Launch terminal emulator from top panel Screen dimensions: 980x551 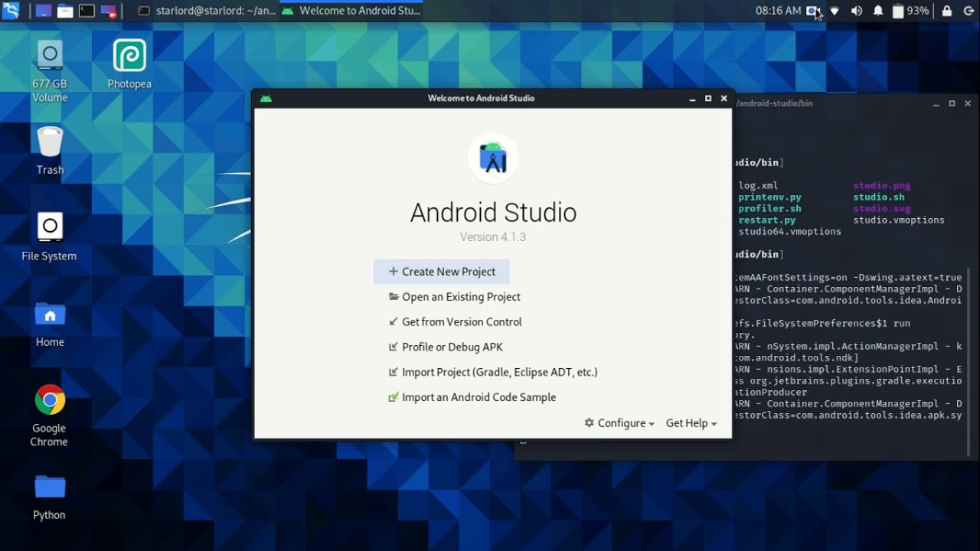[87, 11]
